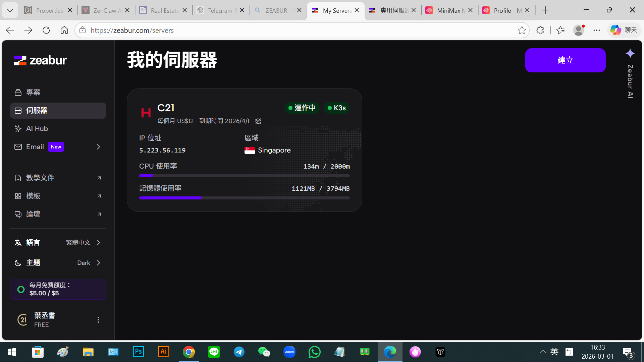Click the memory usage progress bar

[x=244, y=198]
